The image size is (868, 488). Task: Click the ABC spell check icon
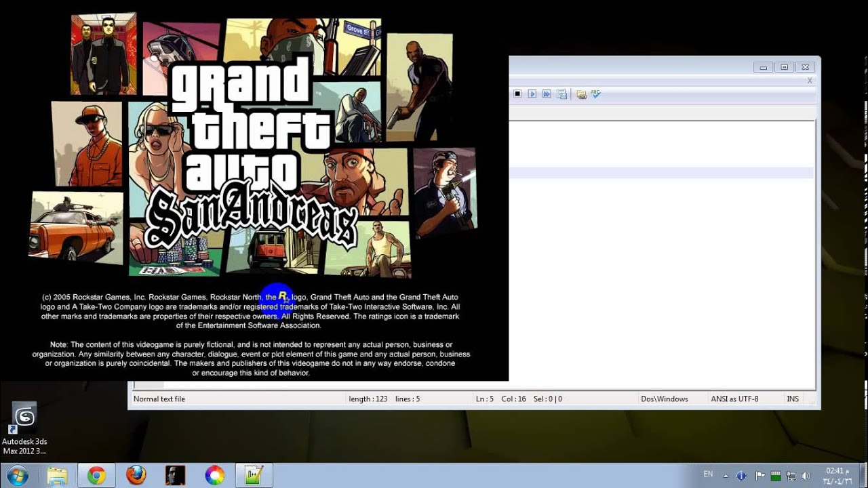[x=595, y=94]
